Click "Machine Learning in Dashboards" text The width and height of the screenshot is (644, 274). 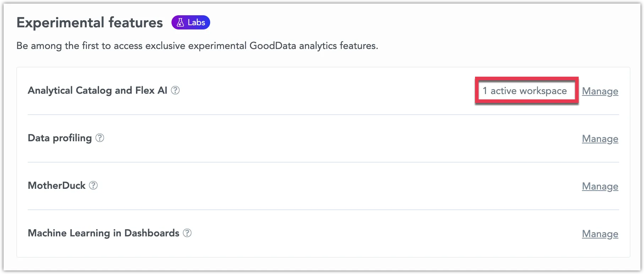click(x=103, y=233)
